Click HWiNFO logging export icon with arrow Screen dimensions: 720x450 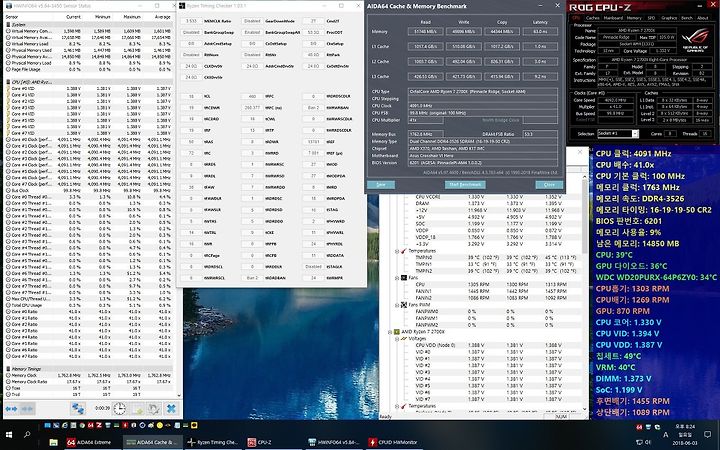pos(138,408)
